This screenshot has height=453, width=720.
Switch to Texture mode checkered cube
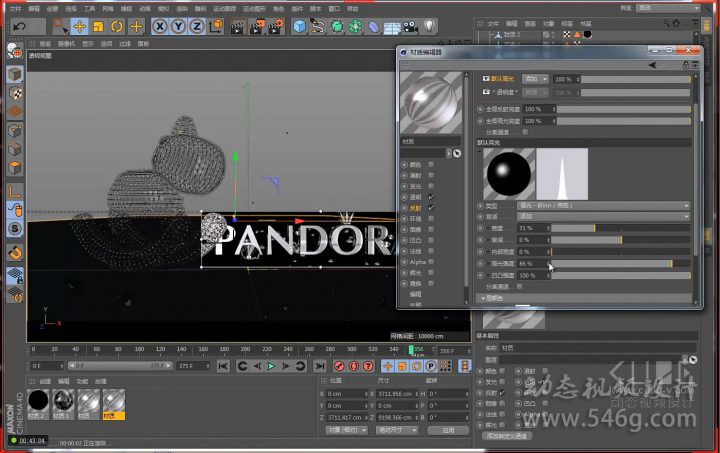click(15, 93)
